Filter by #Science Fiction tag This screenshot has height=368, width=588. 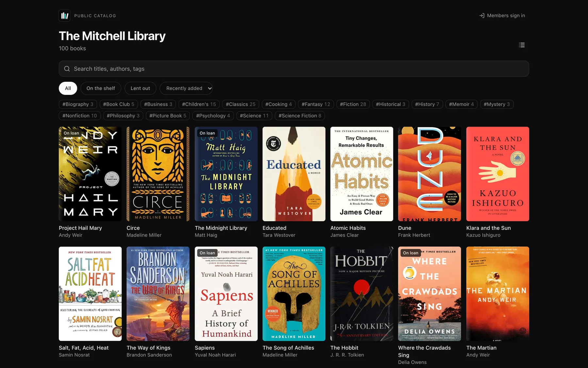300,116
